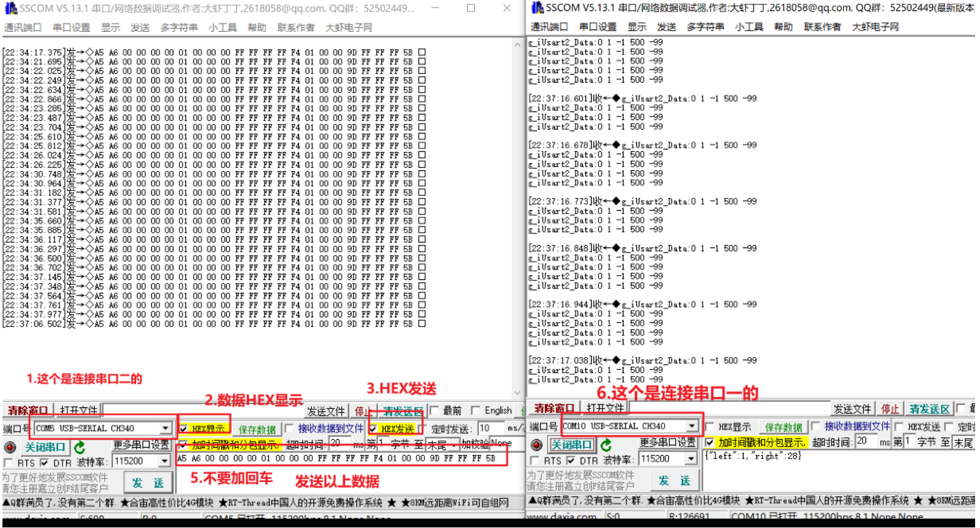Click green refresh port icon in left window

(80, 447)
